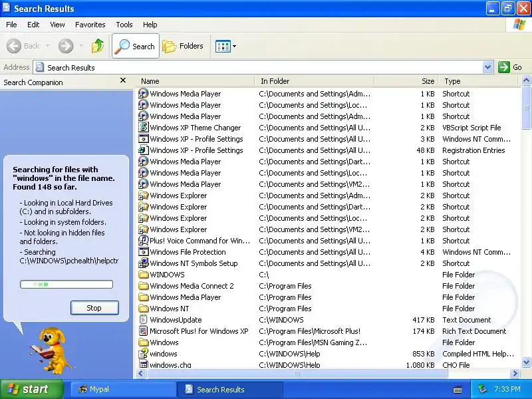Sort results by Type column
532x399 pixels.
click(x=478, y=81)
